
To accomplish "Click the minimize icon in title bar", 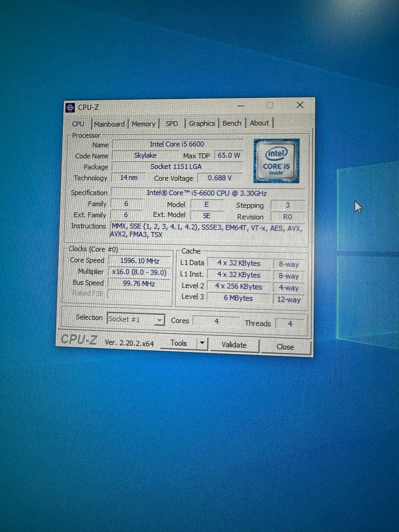I will coord(240,106).
